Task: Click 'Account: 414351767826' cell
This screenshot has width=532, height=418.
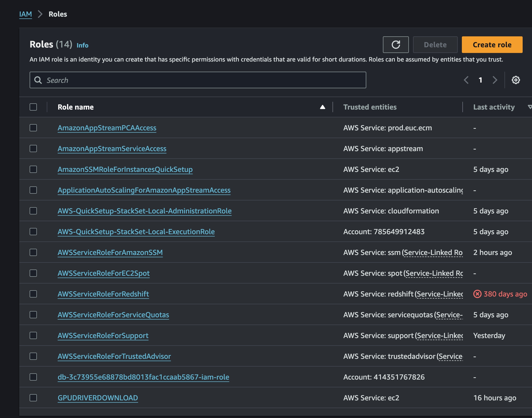Action: (384, 377)
